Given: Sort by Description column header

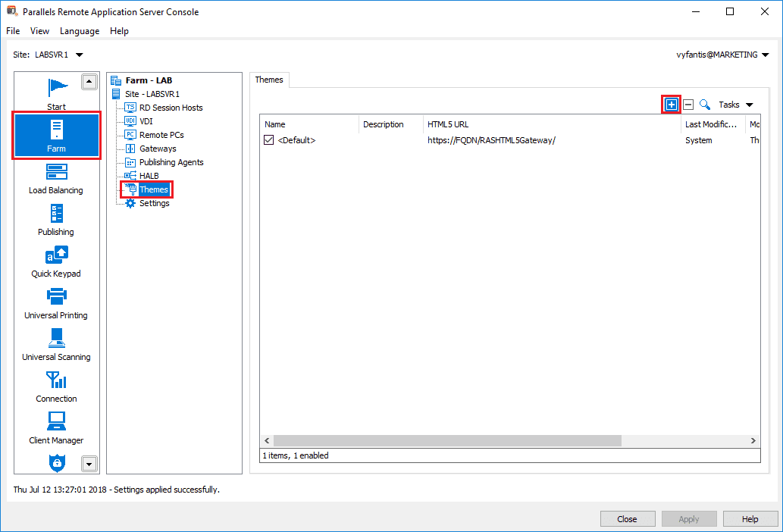Looking at the screenshot, I should tap(390, 124).
